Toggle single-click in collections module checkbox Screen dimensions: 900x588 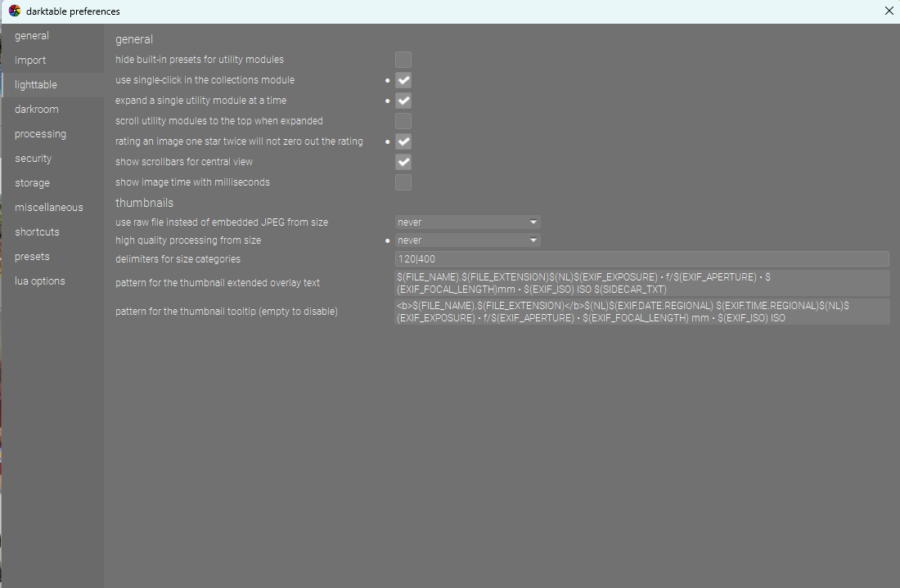403,80
